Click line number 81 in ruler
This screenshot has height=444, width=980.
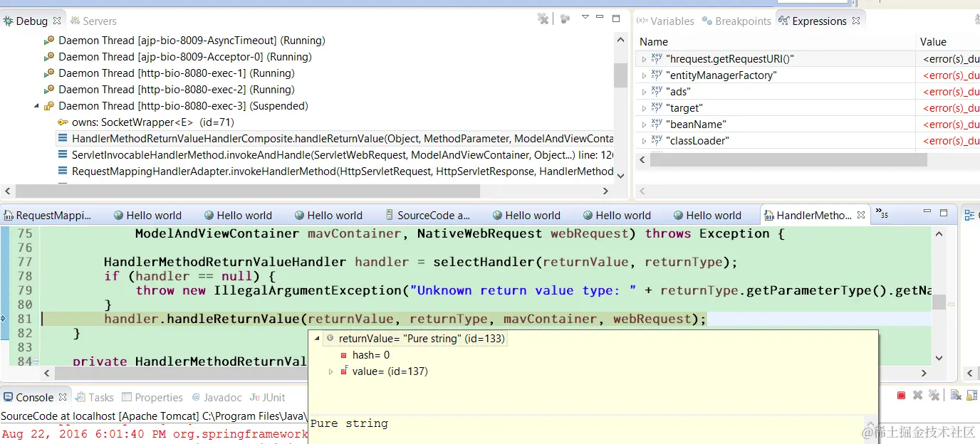coord(25,319)
